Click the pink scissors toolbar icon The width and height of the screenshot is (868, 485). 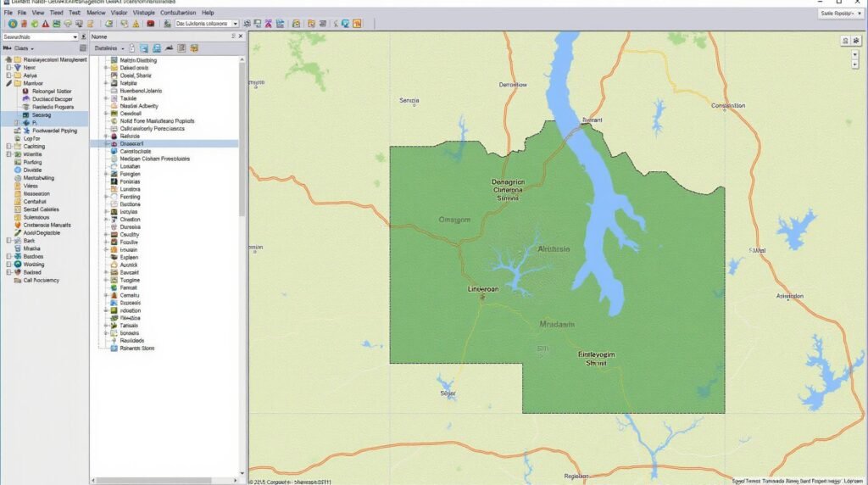[x=269, y=24]
